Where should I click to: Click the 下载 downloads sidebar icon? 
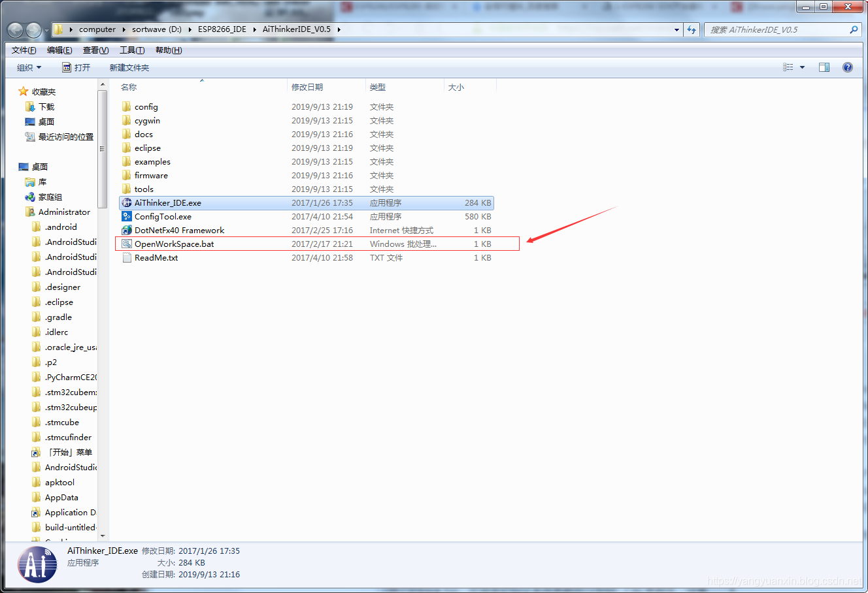point(30,106)
